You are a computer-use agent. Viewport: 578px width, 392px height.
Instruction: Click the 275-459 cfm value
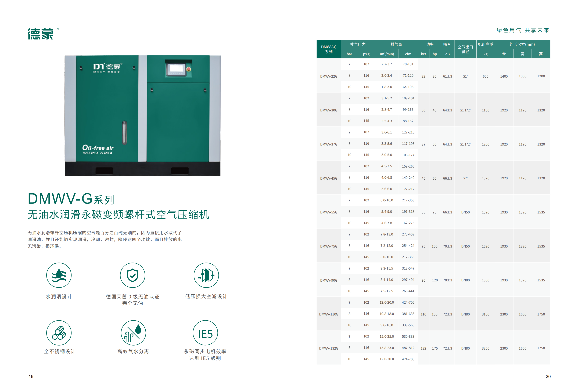click(x=408, y=234)
